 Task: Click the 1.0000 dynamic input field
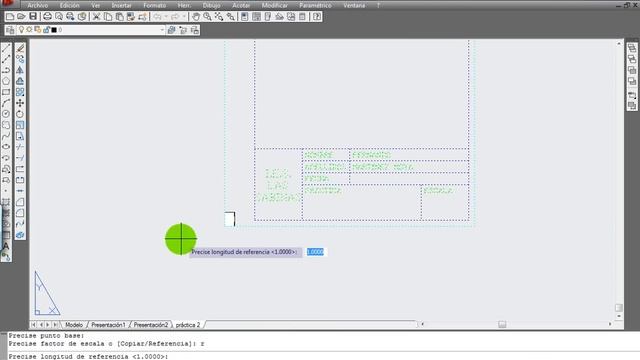[x=316, y=252]
